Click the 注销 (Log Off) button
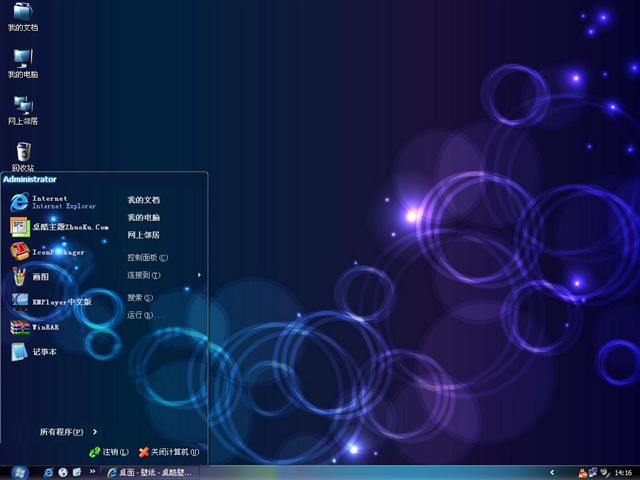640x480 pixels. click(x=110, y=452)
